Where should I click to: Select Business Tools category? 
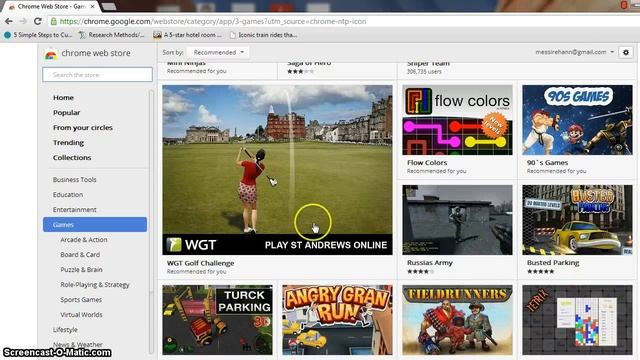coord(74,180)
